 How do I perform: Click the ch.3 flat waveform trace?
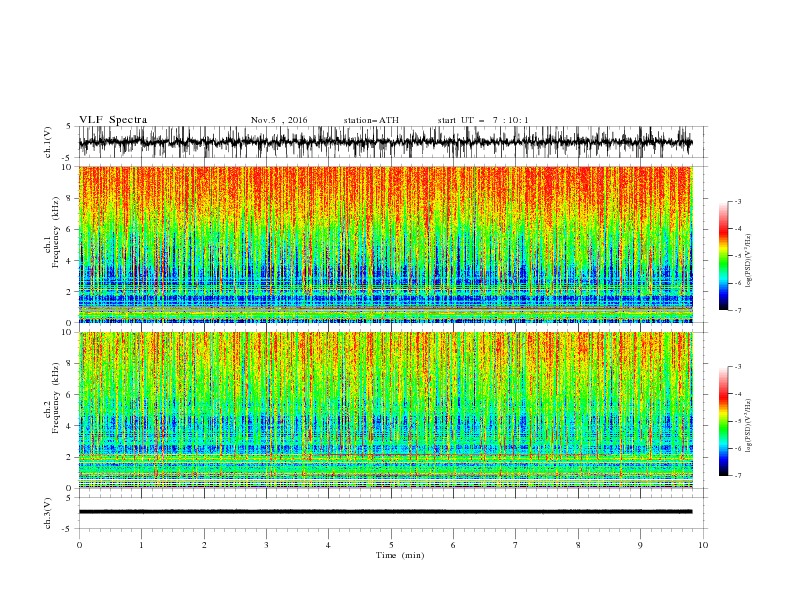[x=385, y=512]
